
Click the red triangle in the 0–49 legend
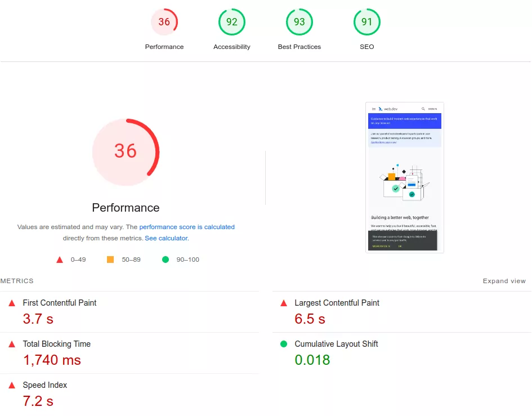[60, 260]
